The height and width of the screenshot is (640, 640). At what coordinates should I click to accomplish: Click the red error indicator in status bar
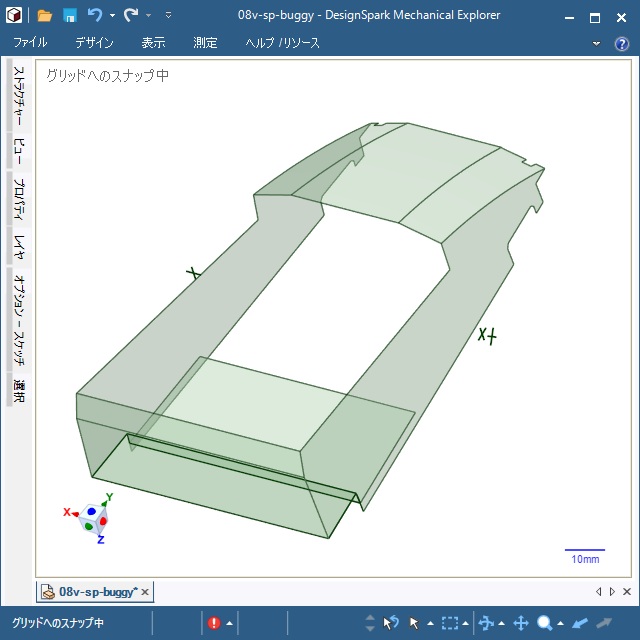point(214,623)
